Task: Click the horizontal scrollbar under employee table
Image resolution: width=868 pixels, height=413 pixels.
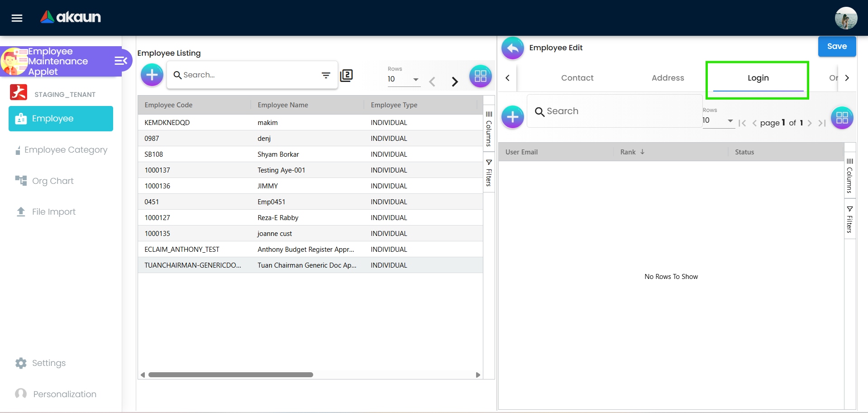Action: (231, 375)
